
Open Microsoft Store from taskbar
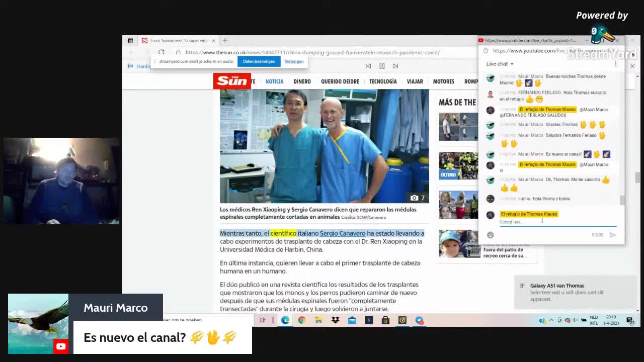pyautogui.click(x=385, y=320)
